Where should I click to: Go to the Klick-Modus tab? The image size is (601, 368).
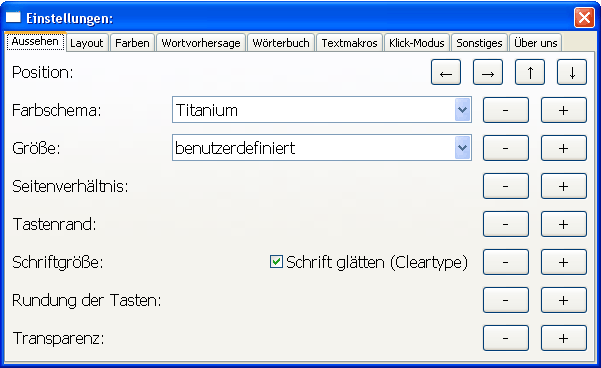[x=417, y=43]
